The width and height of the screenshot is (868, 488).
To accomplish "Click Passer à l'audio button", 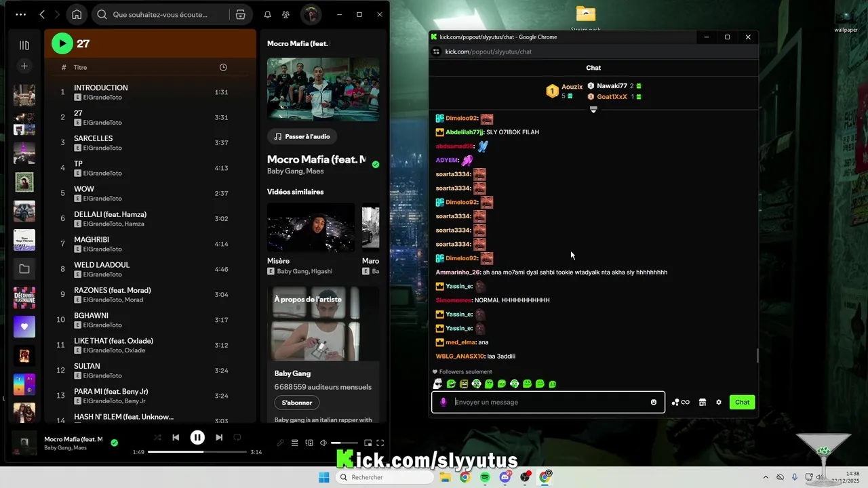I will coord(302,136).
